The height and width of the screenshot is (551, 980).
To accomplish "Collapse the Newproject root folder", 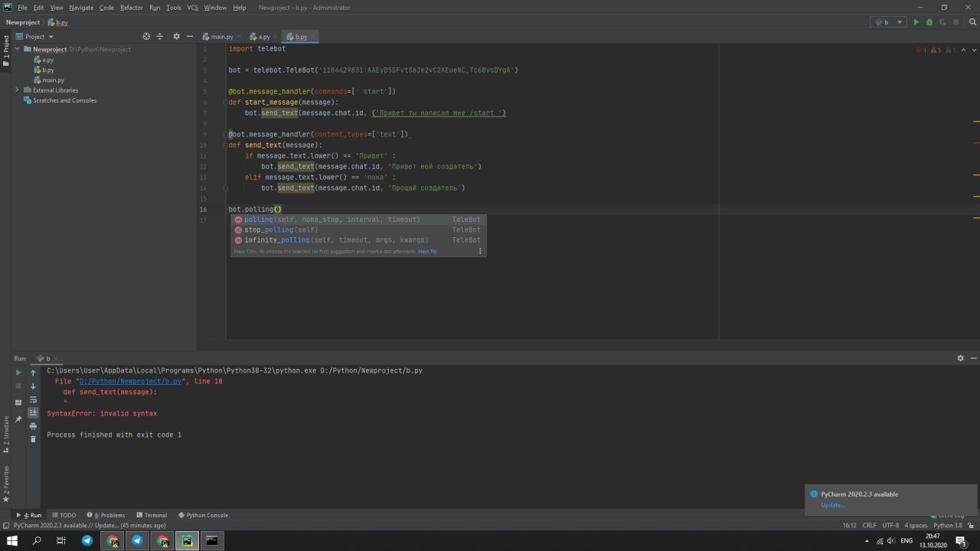I will 18,49.
